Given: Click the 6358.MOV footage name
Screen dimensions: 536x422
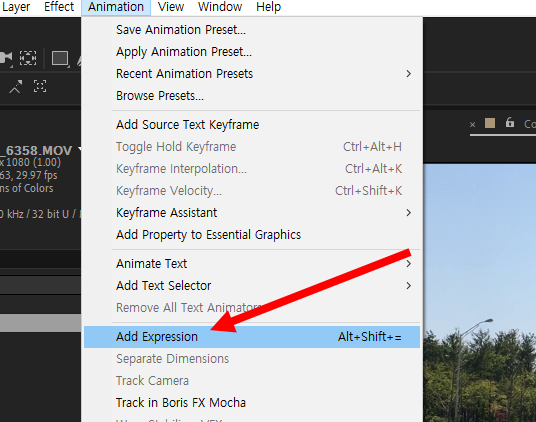Looking at the screenshot, I should pos(37,150).
